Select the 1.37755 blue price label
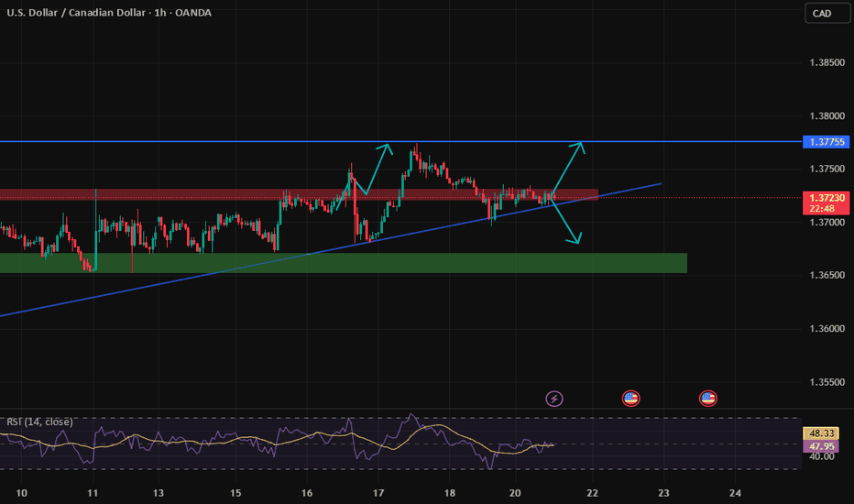Image resolution: width=854 pixels, height=504 pixels. click(826, 142)
